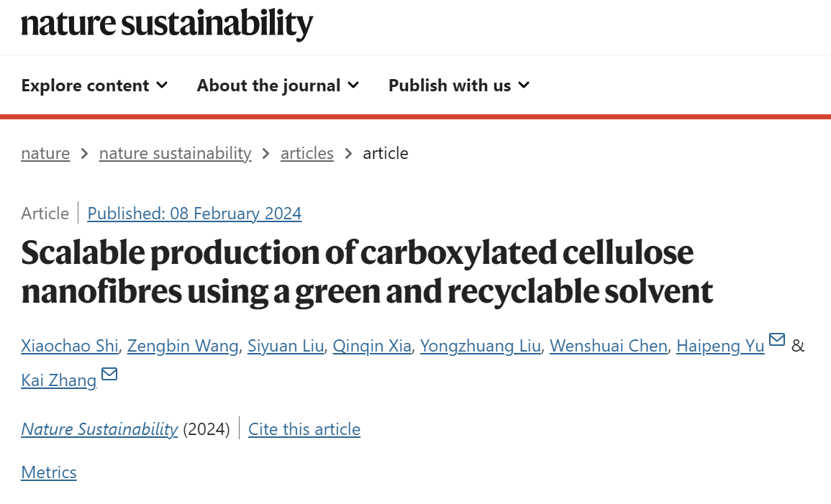Open author Zengbin Wang's details
Screen dimensions: 831x504
[183, 346]
